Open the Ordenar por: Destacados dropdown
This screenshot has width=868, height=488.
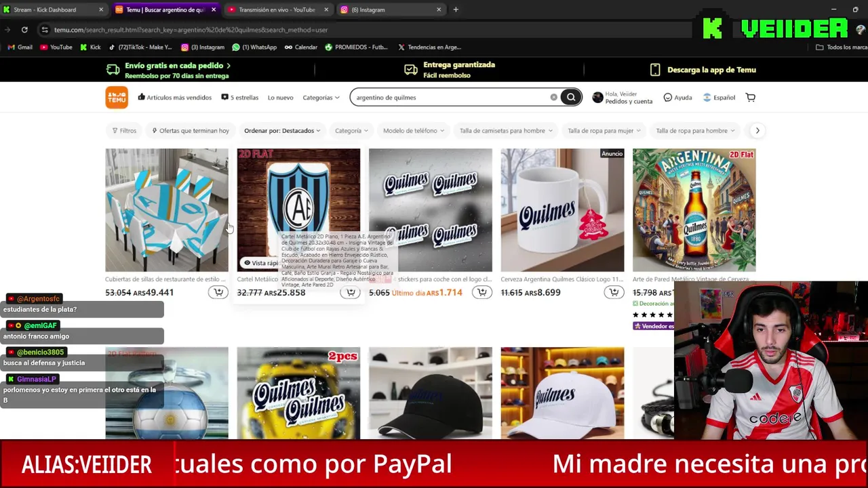(282, 131)
